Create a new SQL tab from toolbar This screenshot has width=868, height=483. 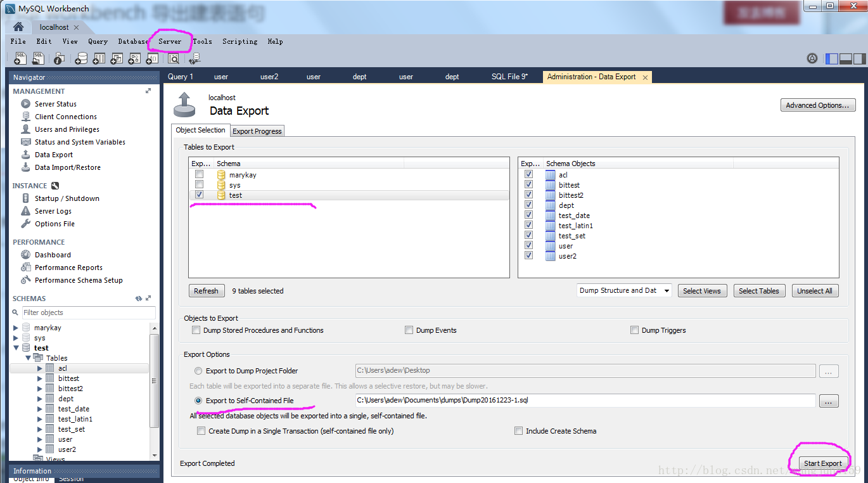[x=20, y=58]
